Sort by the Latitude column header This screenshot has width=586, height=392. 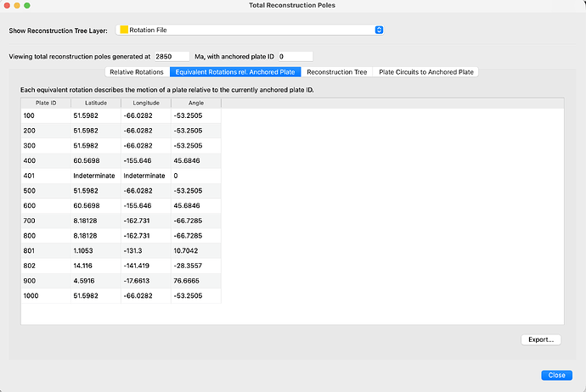(96, 103)
